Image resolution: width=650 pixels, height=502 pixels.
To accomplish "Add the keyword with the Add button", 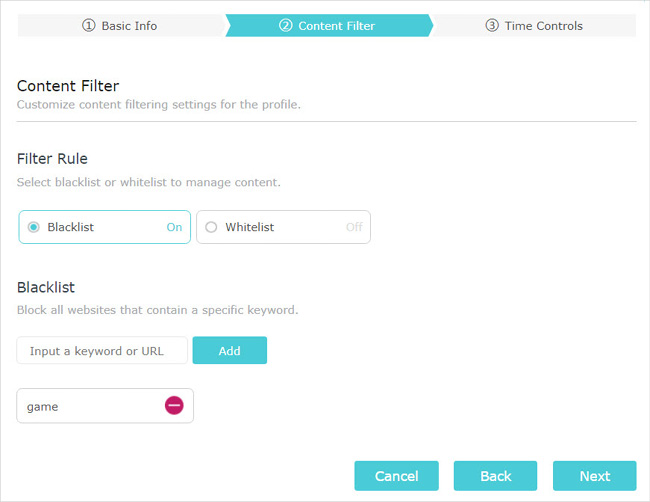I will pyautogui.click(x=230, y=351).
